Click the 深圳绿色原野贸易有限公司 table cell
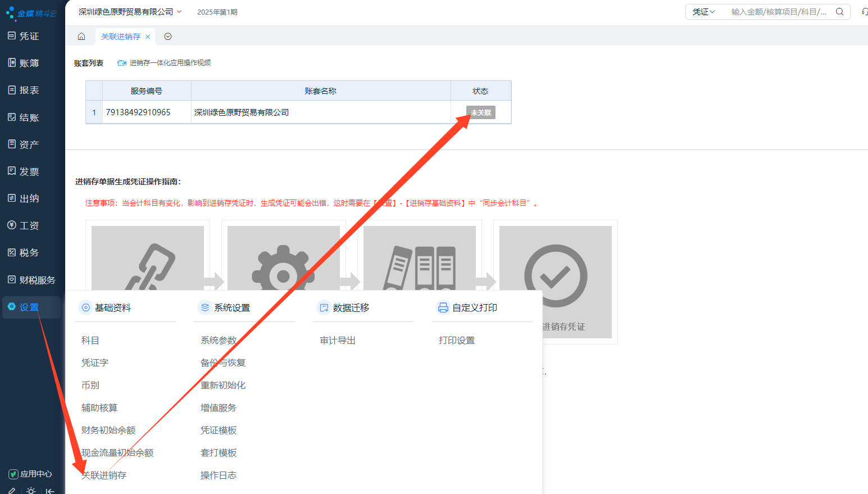 (x=321, y=112)
